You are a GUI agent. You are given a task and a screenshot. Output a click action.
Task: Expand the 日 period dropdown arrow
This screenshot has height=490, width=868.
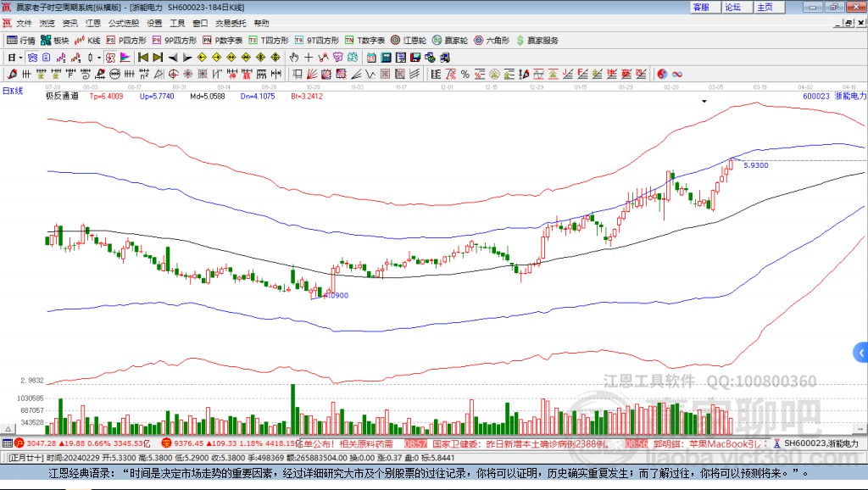coord(21,57)
